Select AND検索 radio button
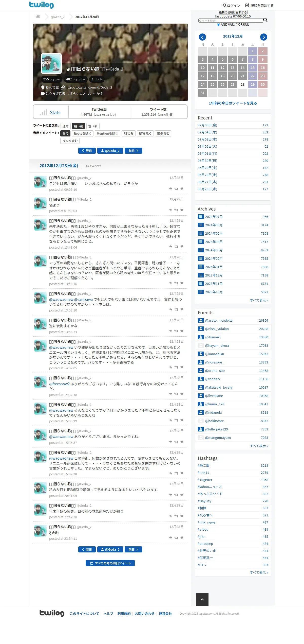This screenshot has height=644, width=304. (x=218, y=25)
